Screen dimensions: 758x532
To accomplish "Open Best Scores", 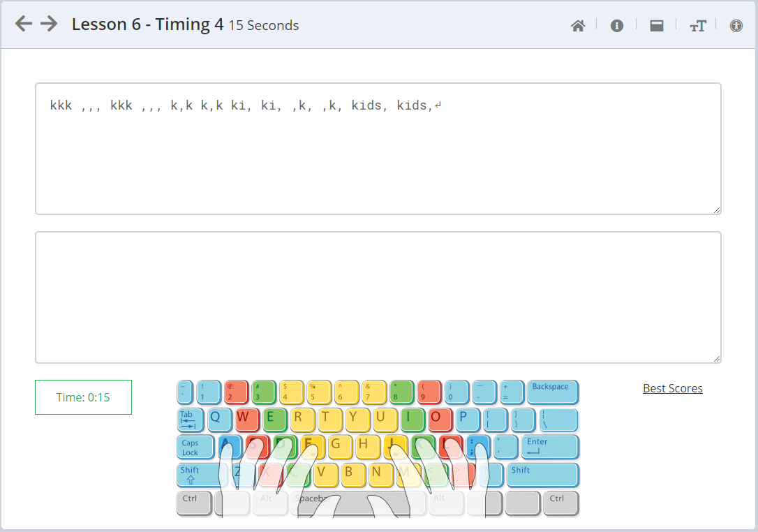I will pos(672,388).
